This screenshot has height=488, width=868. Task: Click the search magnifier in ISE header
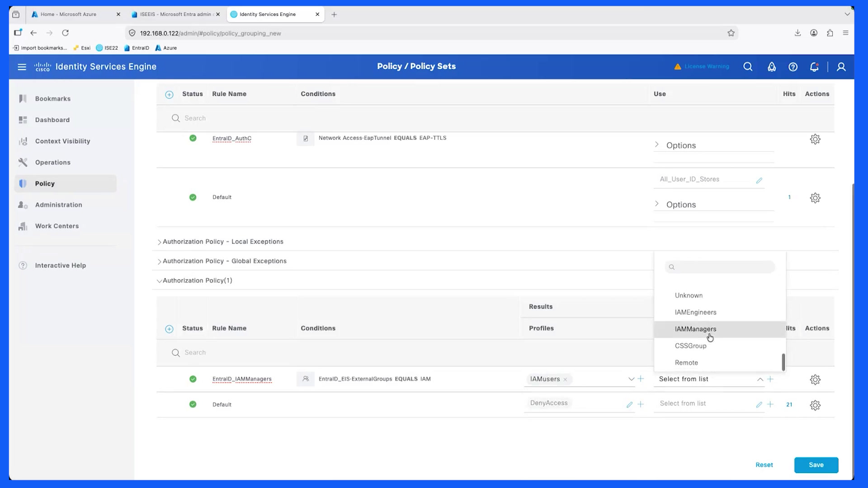coord(748,67)
